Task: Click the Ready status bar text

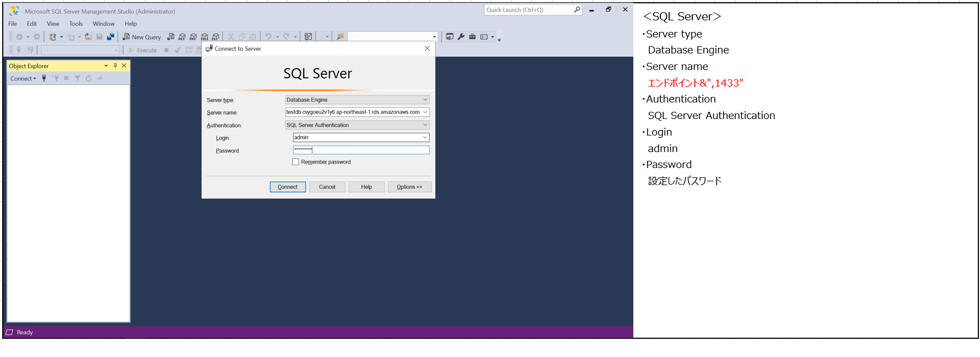Action: pos(25,332)
